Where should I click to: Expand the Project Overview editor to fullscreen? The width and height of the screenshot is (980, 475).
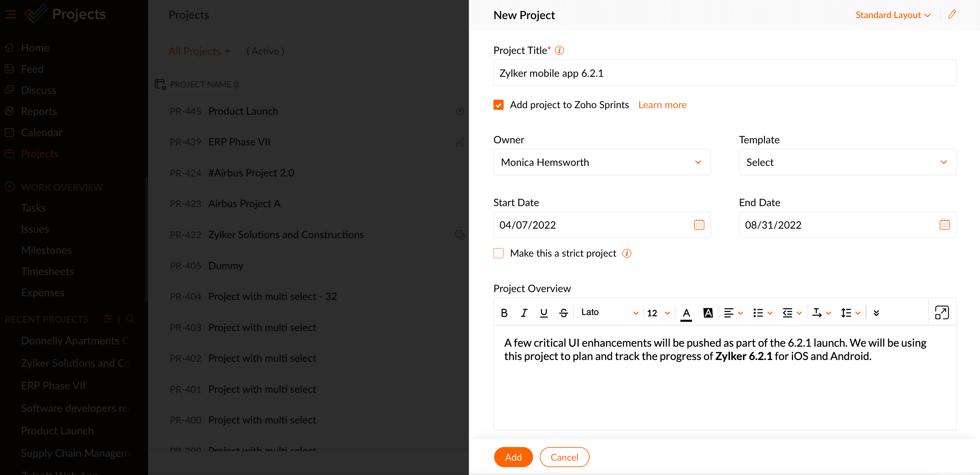coord(941,313)
